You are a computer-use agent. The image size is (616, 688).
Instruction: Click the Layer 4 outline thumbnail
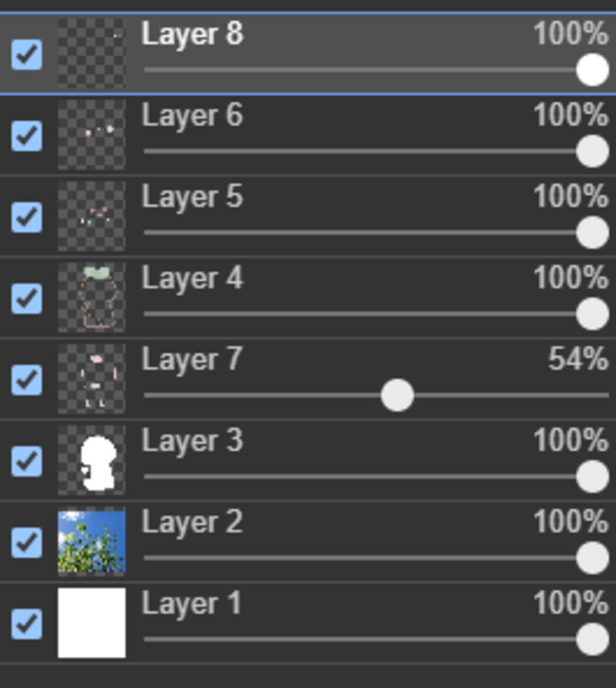(x=91, y=298)
